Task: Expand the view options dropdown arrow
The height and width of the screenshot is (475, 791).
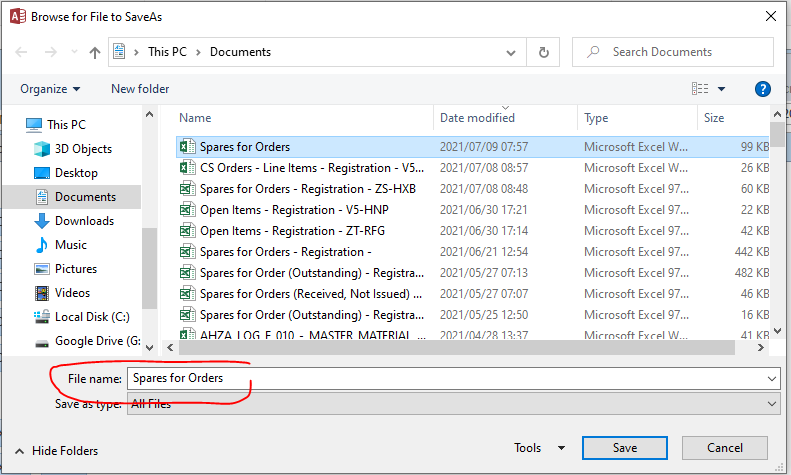Action: pyautogui.click(x=722, y=89)
